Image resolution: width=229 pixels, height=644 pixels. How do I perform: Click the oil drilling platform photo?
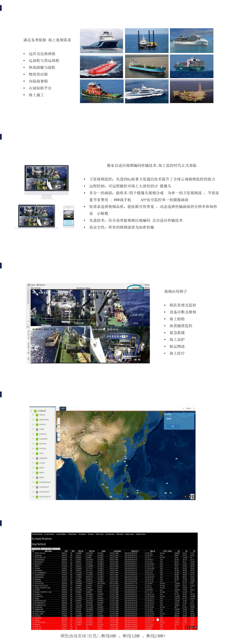pos(192,91)
